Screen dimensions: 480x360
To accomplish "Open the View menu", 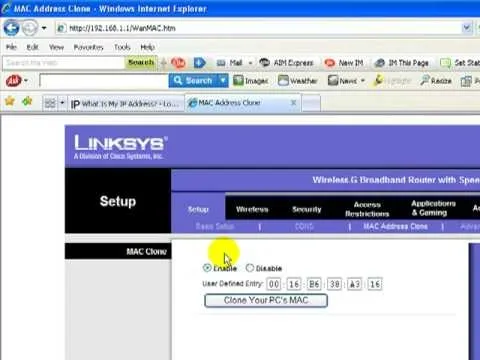I will (56, 47).
